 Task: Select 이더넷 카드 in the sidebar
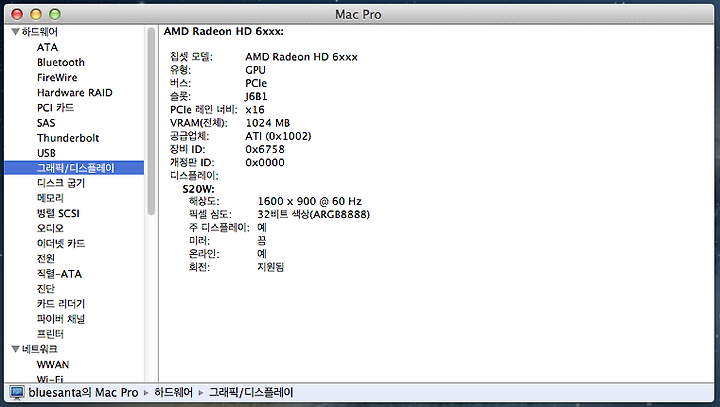[61, 243]
